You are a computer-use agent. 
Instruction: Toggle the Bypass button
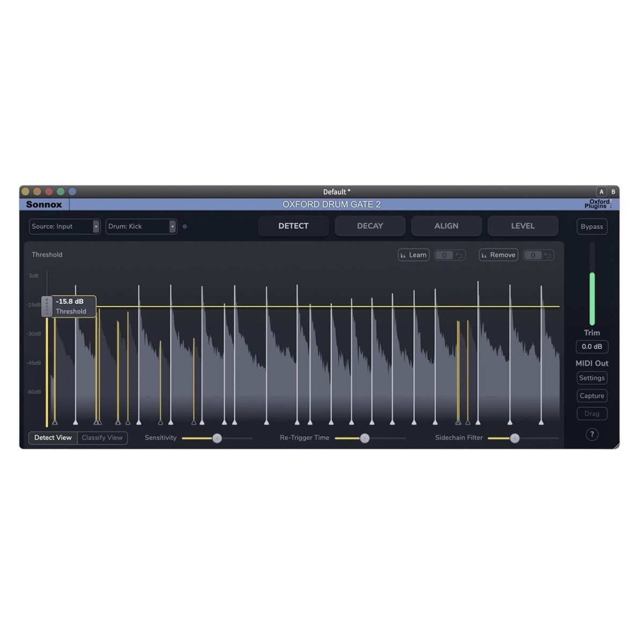(592, 226)
